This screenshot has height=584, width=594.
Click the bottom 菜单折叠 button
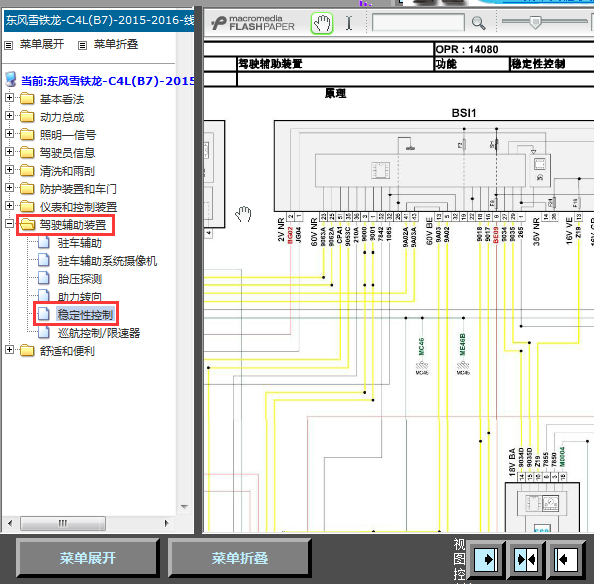pyautogui.click(x=240, y=558)
